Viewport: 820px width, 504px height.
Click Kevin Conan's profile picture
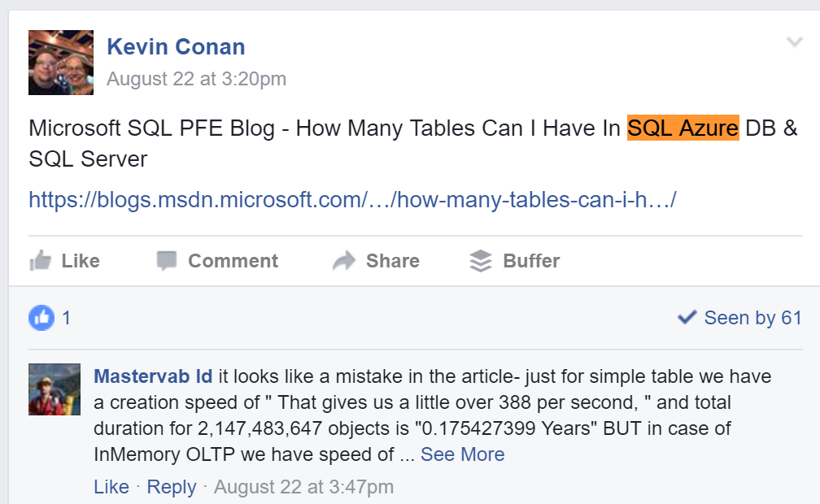pos(61,63)
